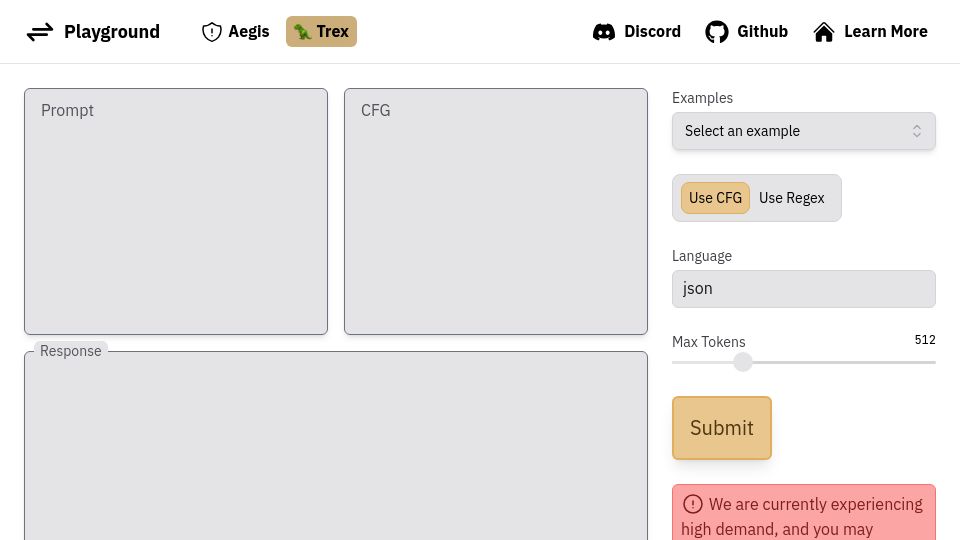This screenshot has width=960, height=540.
Task: Click the Submit button
Action: (722, 428)
